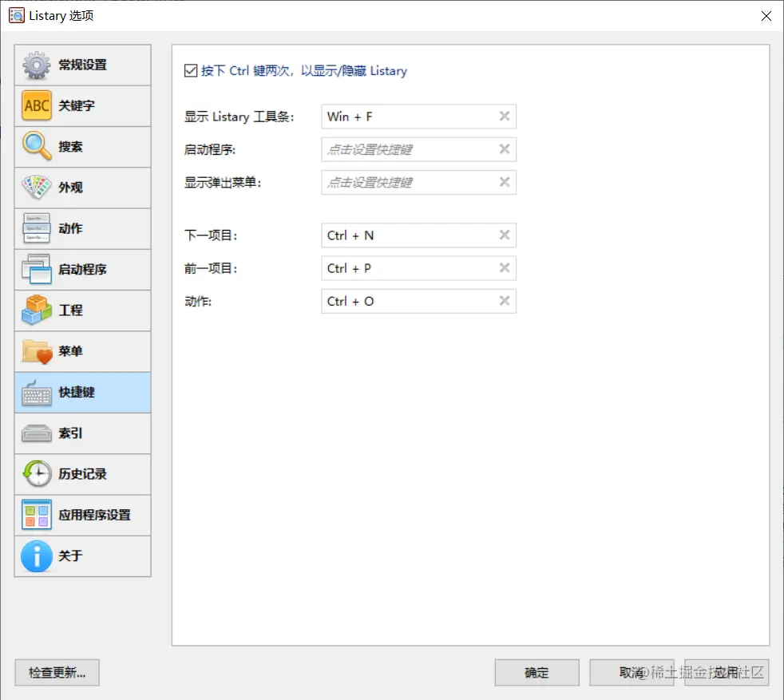Open the 工程 blocks icon

click(36, 310)
